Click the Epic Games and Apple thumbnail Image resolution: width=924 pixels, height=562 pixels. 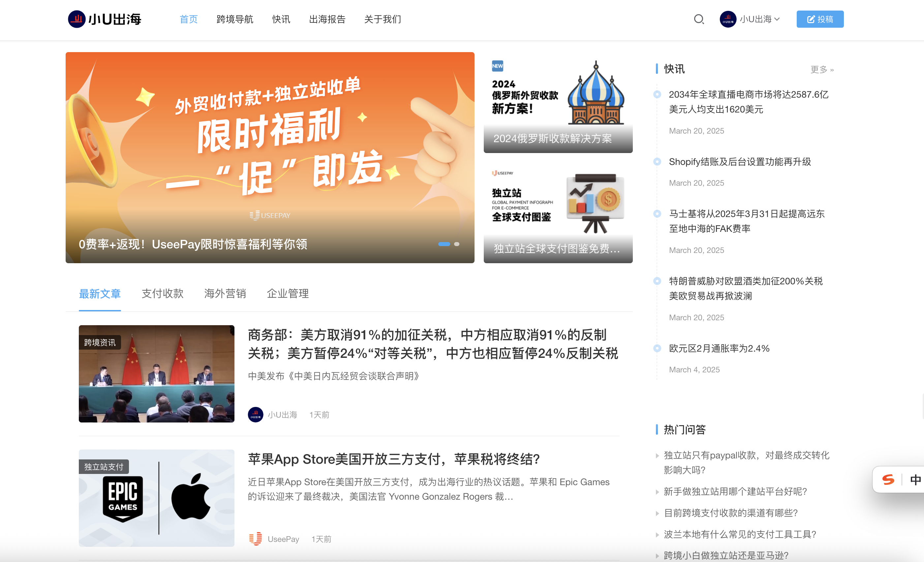pos(156,498)
